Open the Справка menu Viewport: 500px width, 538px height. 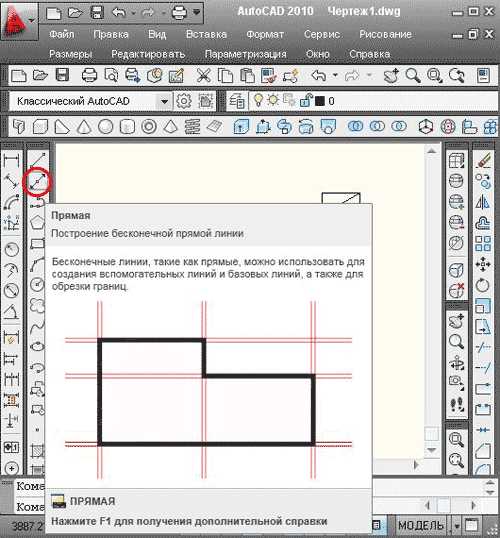(369, 54)
